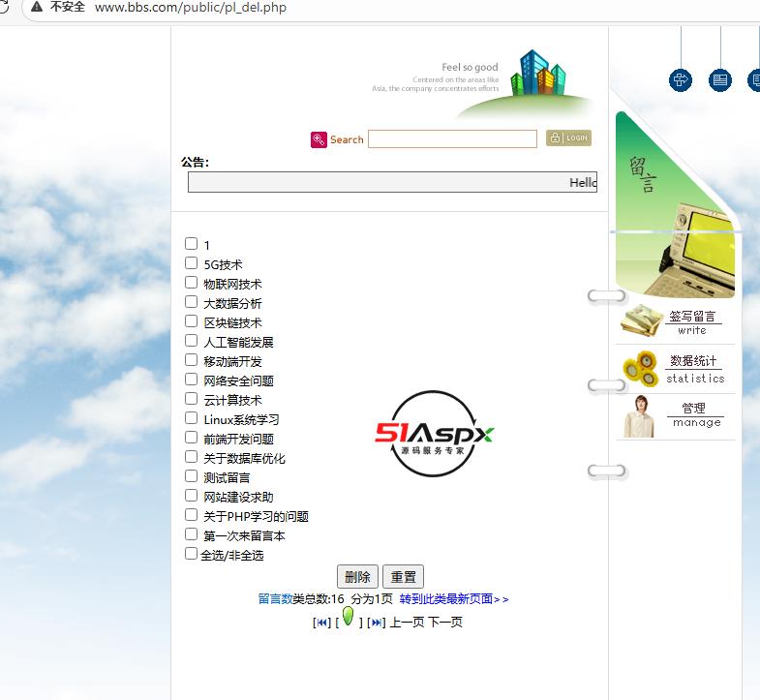
Task: Select the 云计算技术 checkbox
Action: pos(191,399)
